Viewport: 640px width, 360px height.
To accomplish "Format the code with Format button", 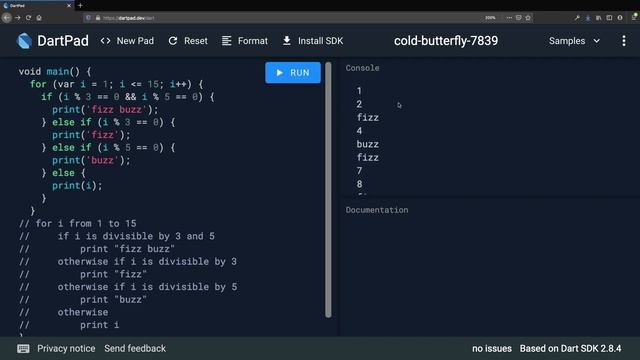I will (245, 41).
